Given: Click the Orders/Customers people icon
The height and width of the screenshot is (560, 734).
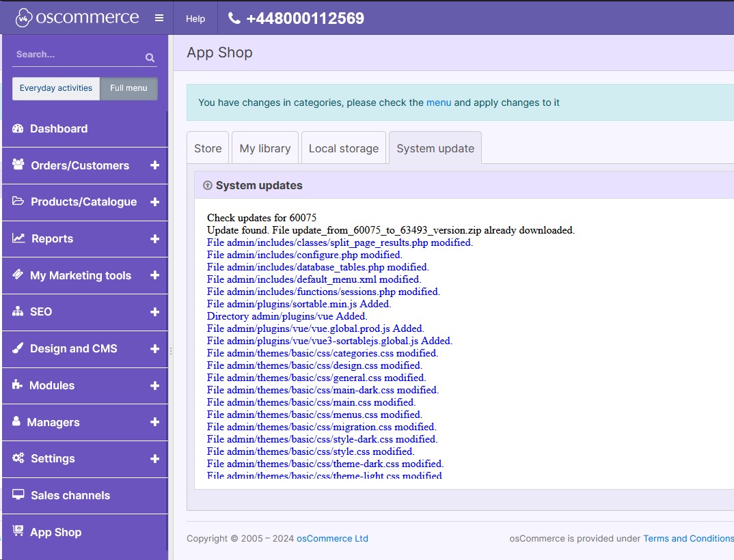Looking at the screenshot, I should (18, 165).
